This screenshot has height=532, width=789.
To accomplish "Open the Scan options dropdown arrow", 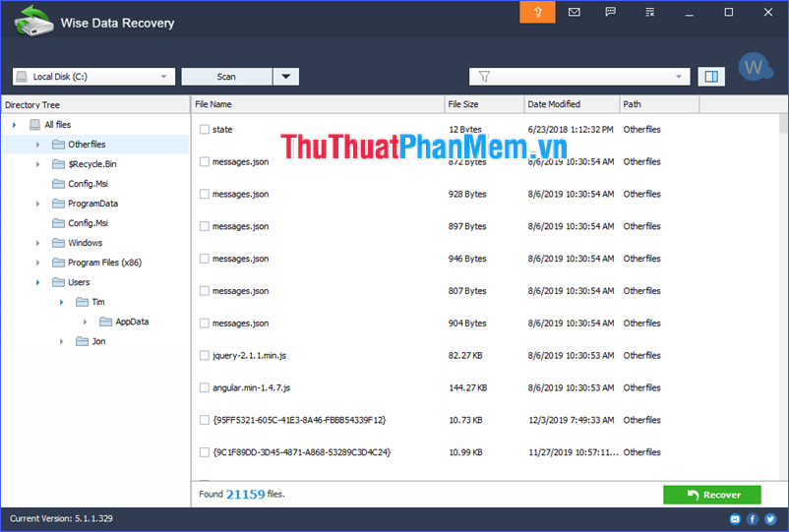I will (286, 77).
